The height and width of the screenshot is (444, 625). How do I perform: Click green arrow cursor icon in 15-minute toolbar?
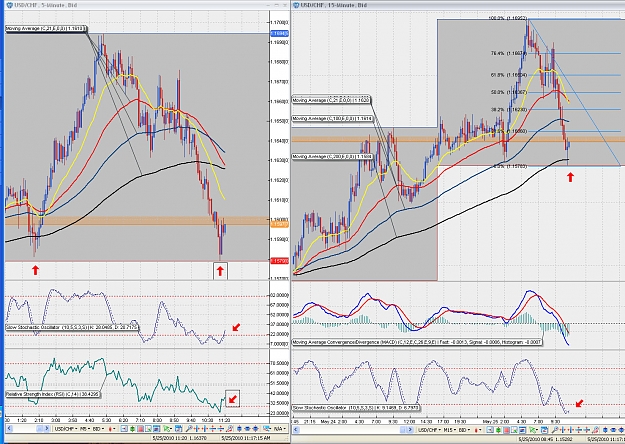pyautogui.click(x=533, y=430)
